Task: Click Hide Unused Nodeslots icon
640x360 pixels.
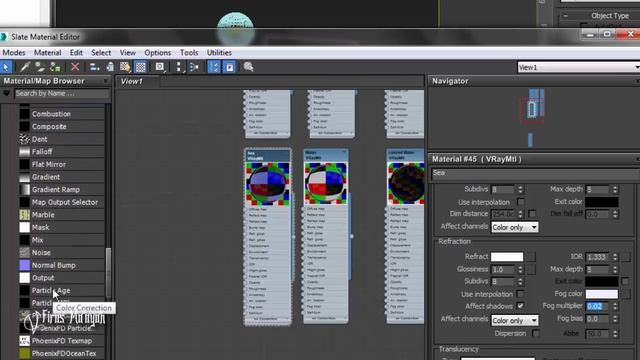Action: tap(110, 67)
